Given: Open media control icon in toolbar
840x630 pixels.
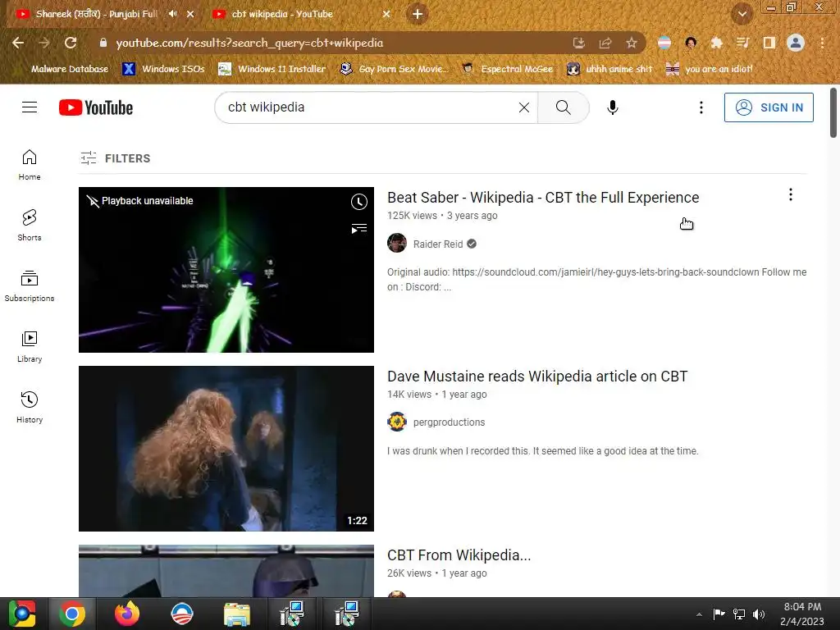Looking at the screenshot, I should click(x=742, y=43).
